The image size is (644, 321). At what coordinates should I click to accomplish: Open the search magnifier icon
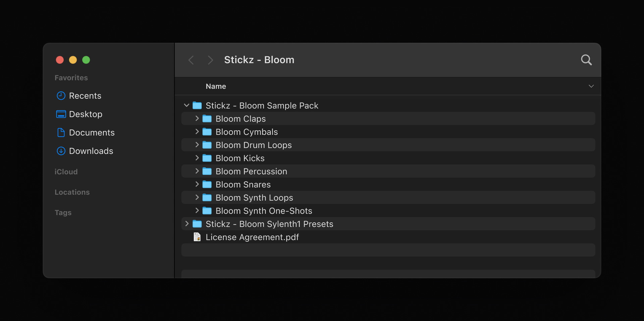586,60
